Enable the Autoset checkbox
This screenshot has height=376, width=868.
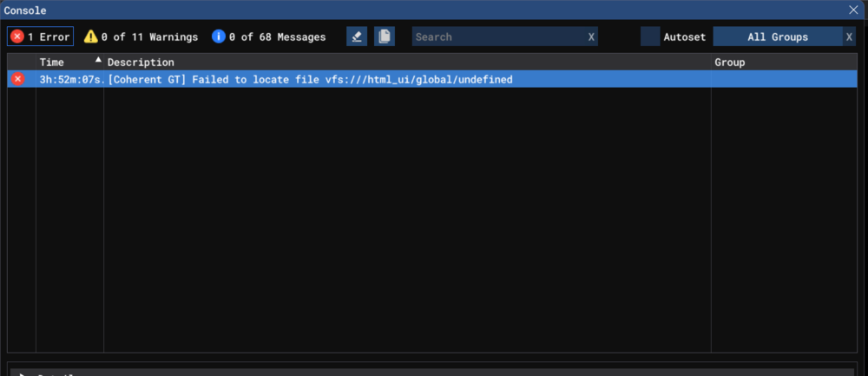650,36
